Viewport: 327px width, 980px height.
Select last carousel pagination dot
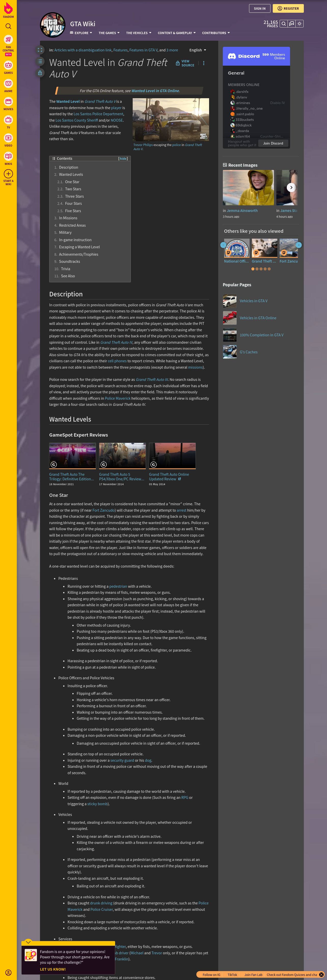click(x=269, y=269)
